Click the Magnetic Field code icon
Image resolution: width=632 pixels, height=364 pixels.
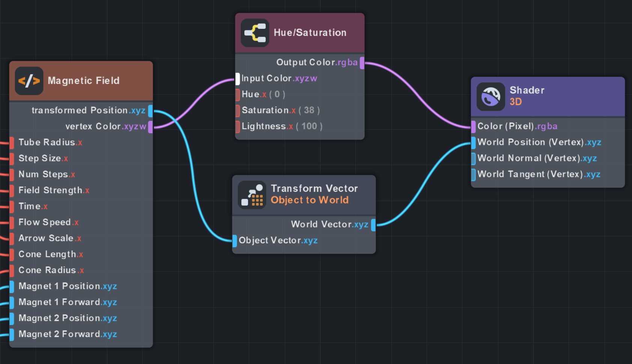[x=29, y=80]
